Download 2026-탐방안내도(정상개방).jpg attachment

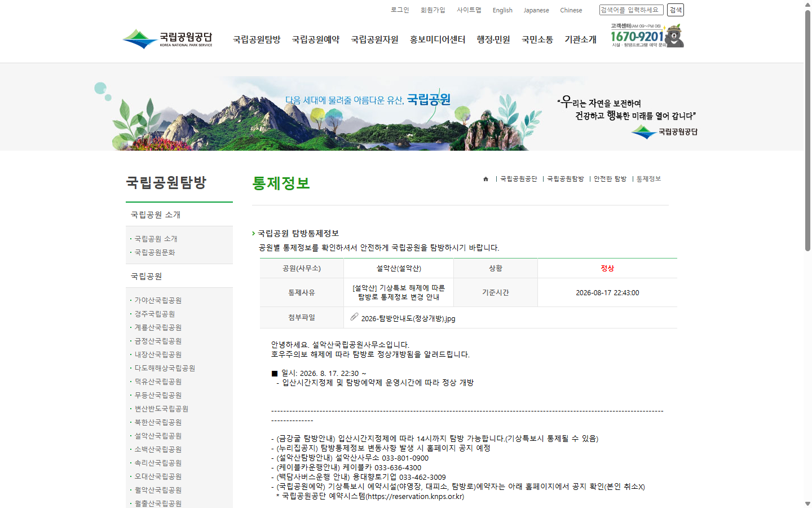pyautogui.click(x=408, y=318)
